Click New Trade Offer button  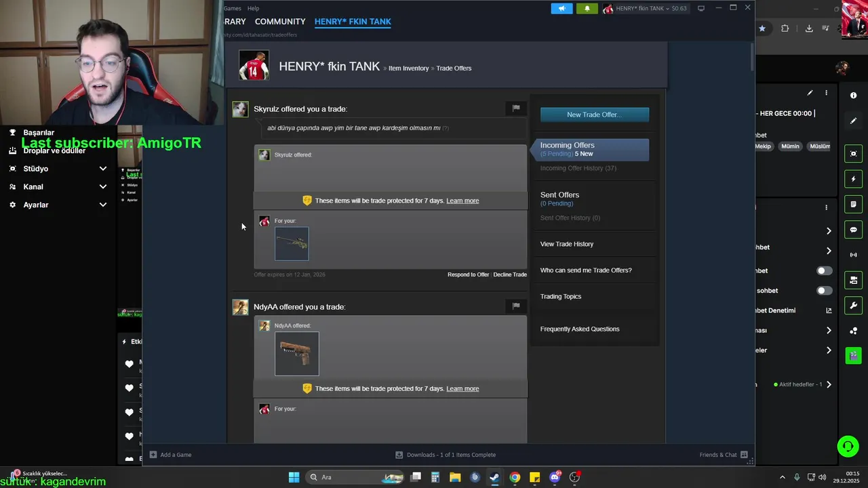(x=595, y=115)
